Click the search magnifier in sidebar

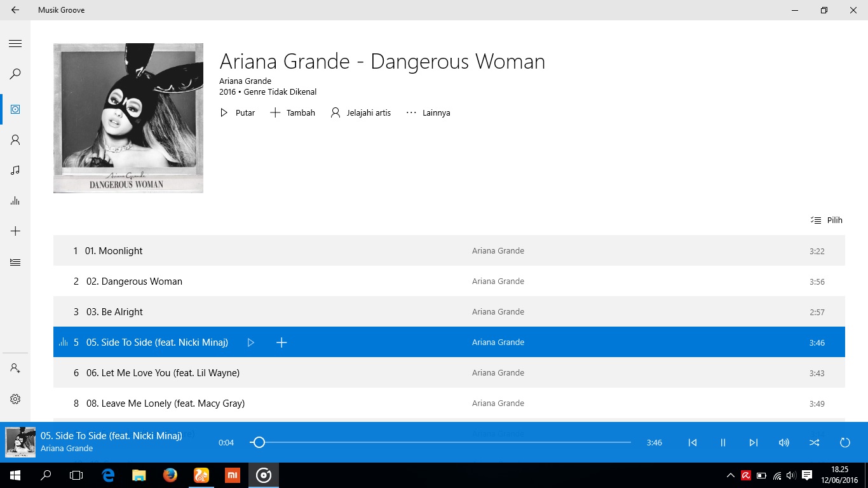pyautogui.click(x=15, y=74)
